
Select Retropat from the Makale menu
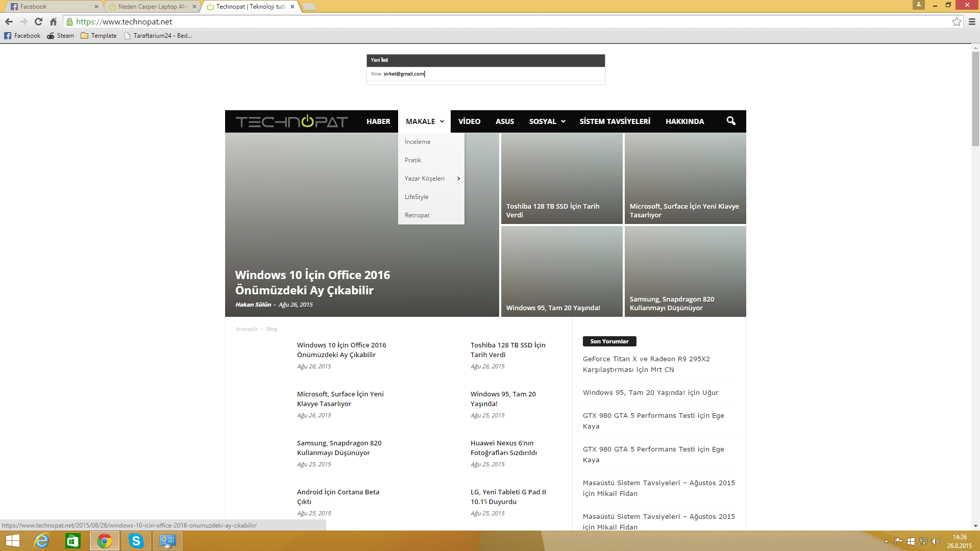pos(417,215)
